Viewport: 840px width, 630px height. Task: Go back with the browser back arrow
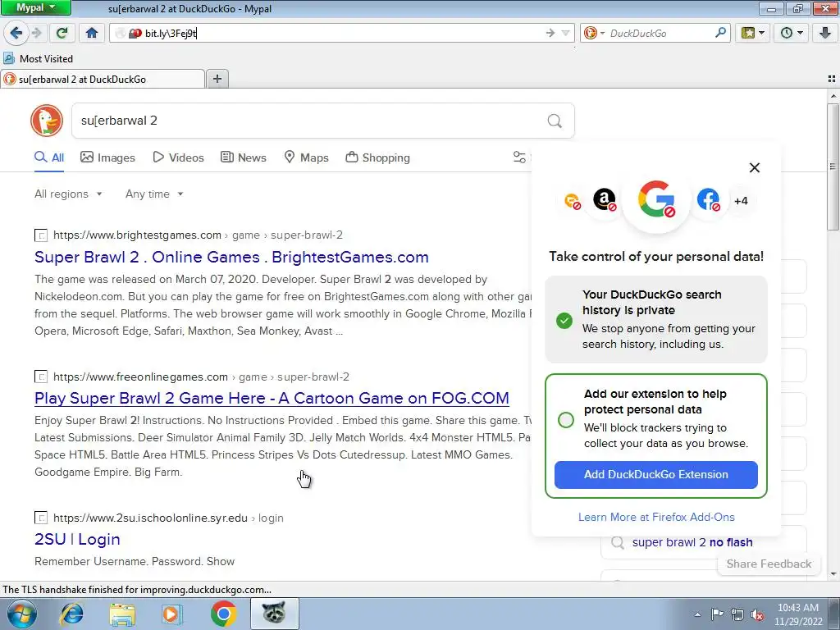click(16, 33)
